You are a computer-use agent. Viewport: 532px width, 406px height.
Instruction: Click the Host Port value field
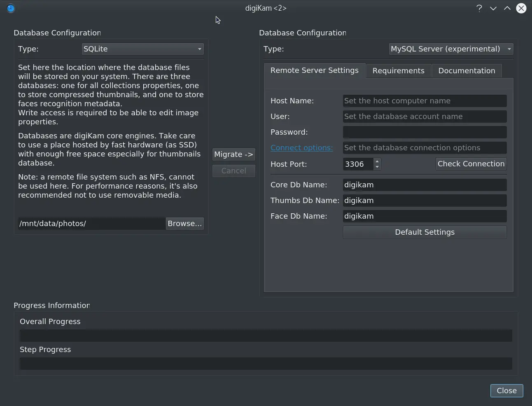[358, 164]
